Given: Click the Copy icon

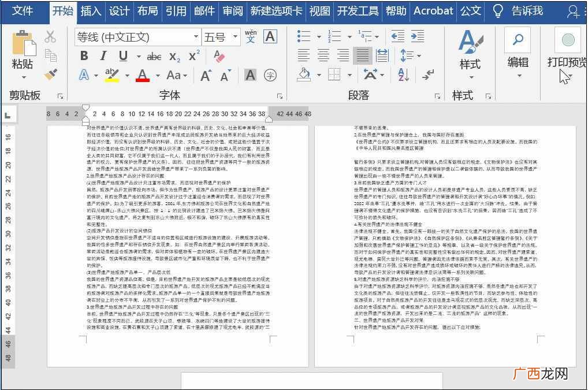Looking at the screenshot, I should 51,55.
